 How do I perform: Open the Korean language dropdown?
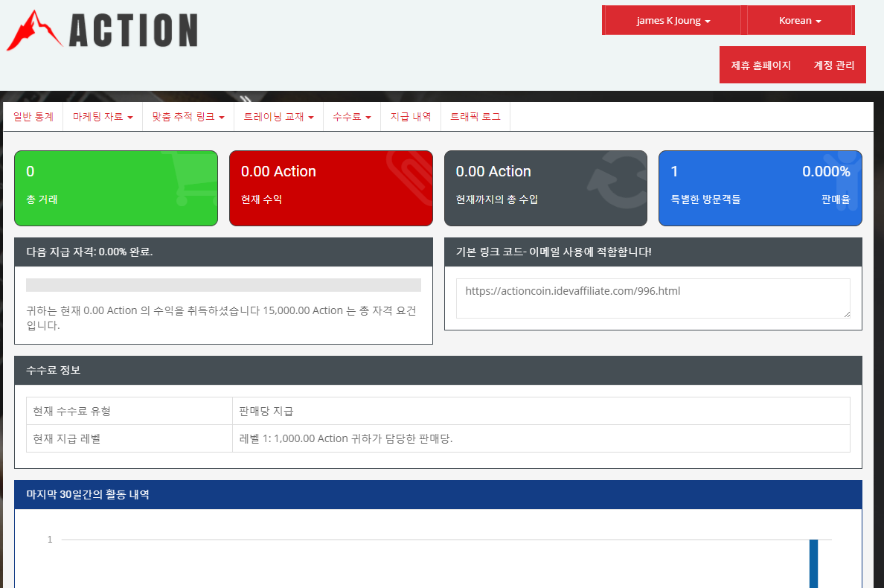point(800,20)
